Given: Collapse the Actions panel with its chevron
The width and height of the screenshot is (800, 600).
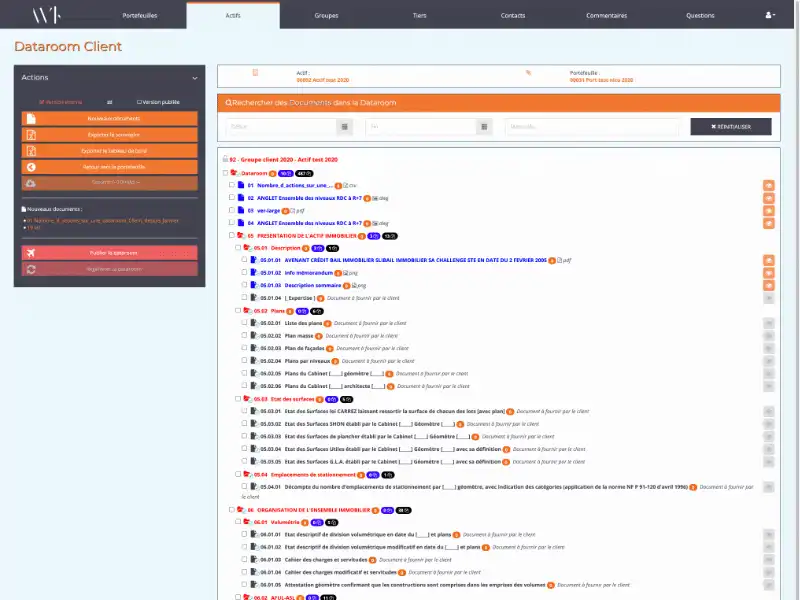Looking at the screenshot, I should (194, 77).
